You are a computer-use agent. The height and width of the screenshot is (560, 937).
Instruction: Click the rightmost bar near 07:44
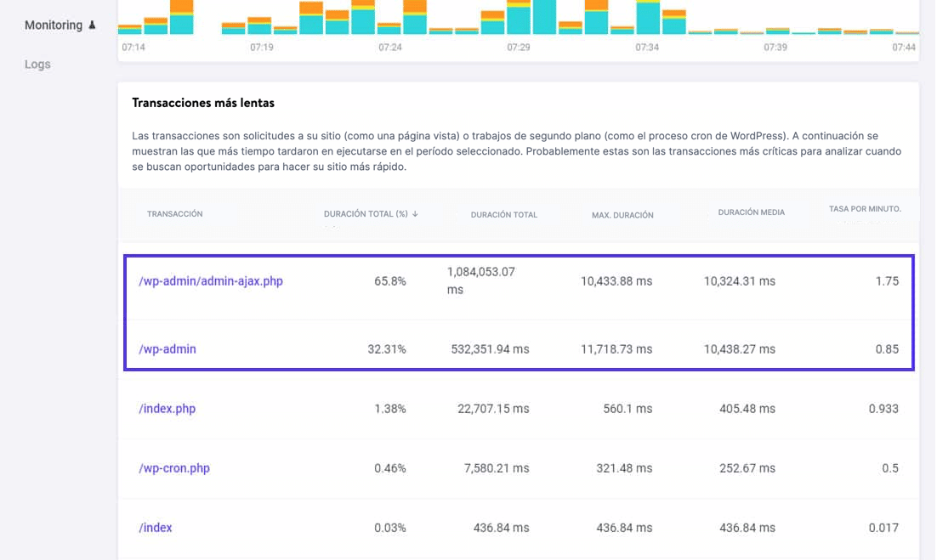(x=906, y=34)
